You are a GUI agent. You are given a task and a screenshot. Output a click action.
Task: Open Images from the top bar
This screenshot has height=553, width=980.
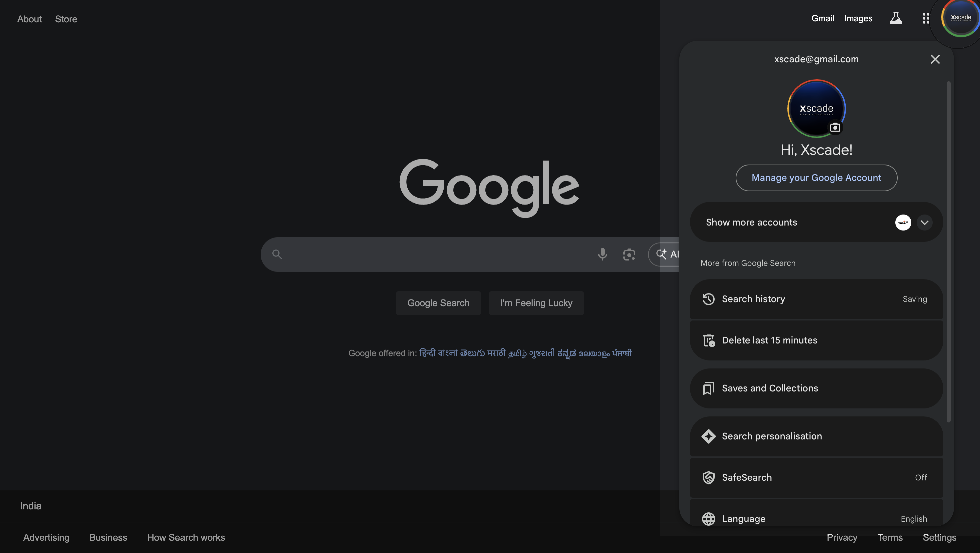point(858,18)
